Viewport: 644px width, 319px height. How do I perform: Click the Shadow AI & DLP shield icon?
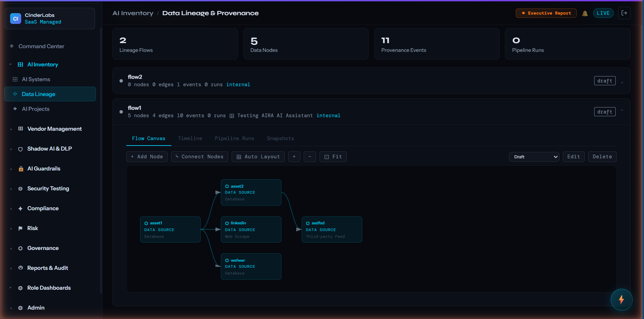coord(21,149)
